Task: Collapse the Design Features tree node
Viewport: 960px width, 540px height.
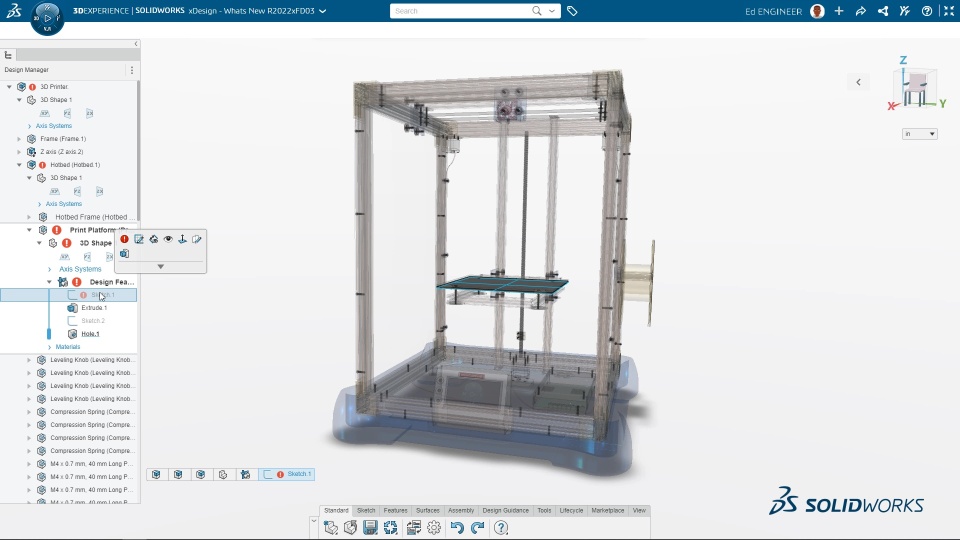Action: pos(50,282)
